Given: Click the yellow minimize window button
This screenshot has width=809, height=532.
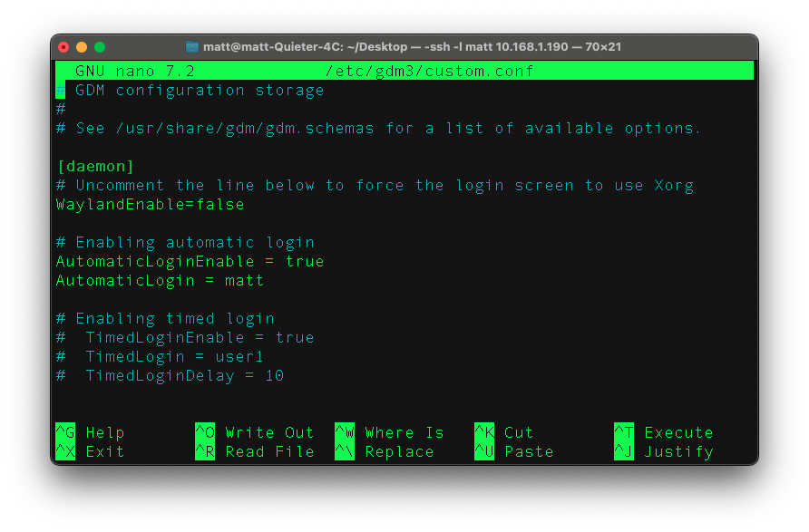Looking at the screenshot, I should pos(82,47).
